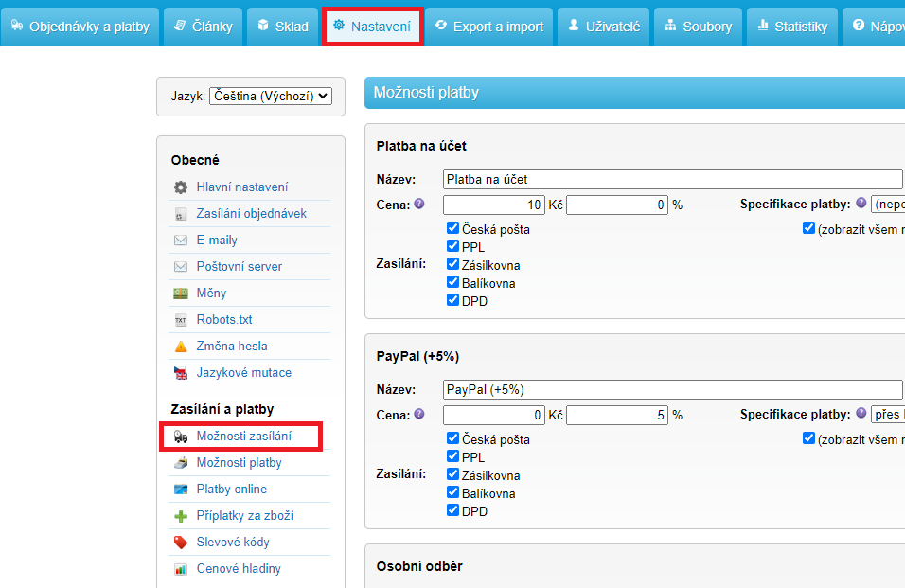The height and width of the screenshot is (588, 905).
Task: Open the Specifikace platby dropdown for Platba na účet
Action: [x=888, y=204]
